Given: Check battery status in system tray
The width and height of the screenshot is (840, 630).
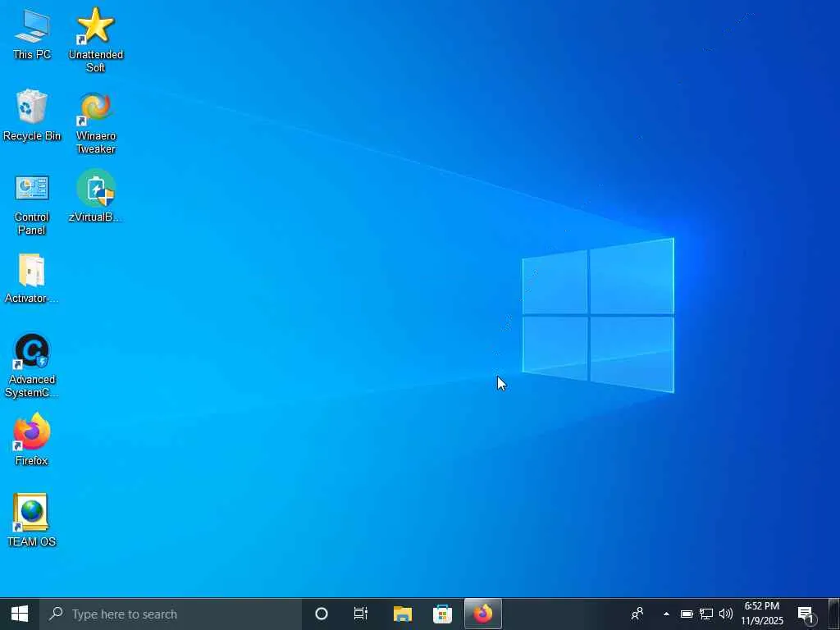Looking at the screenshot, I should (687, 614).
